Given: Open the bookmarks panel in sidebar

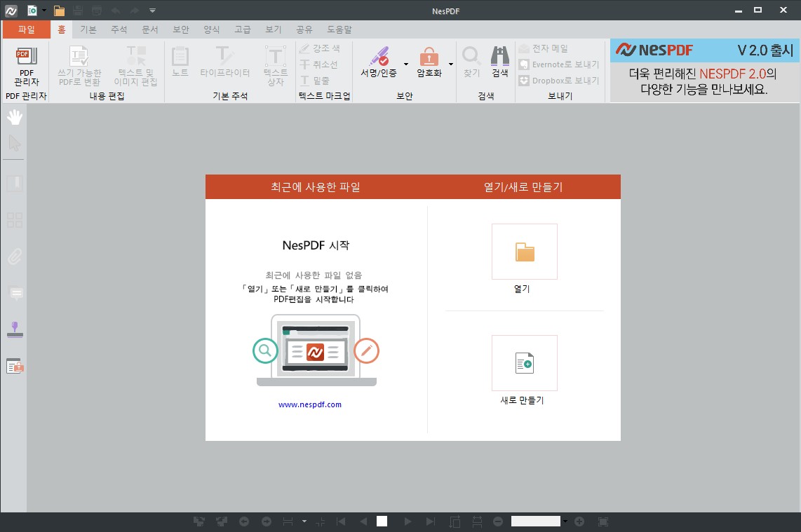Looking at the screenshot, I should coord(15,183).
